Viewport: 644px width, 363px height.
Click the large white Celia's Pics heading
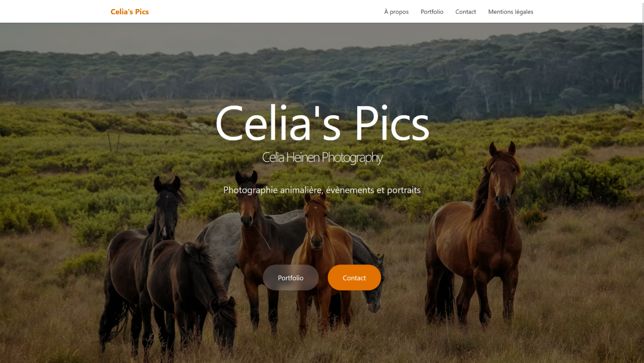322,122
